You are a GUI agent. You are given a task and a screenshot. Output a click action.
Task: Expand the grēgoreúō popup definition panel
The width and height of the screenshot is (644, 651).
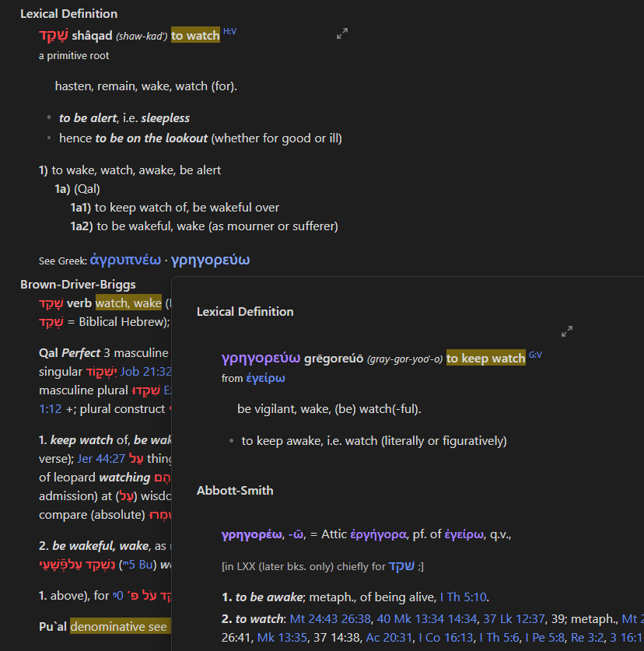[x=567, y=331]
